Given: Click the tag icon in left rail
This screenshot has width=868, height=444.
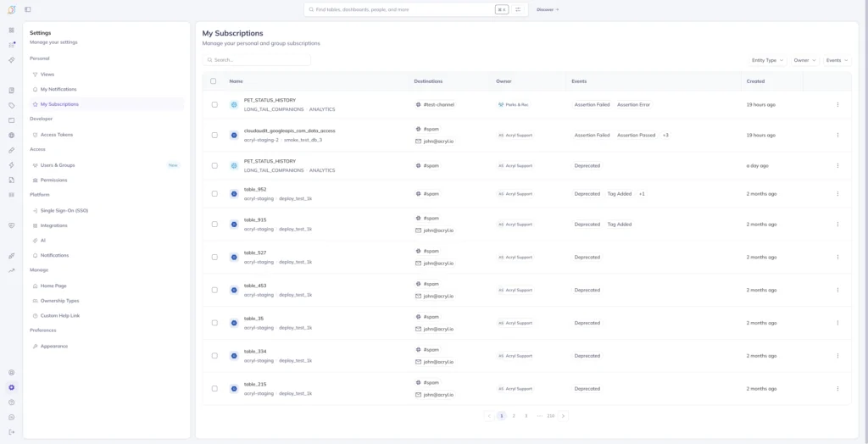Looking at the screenshot, I should pos(12,105).
